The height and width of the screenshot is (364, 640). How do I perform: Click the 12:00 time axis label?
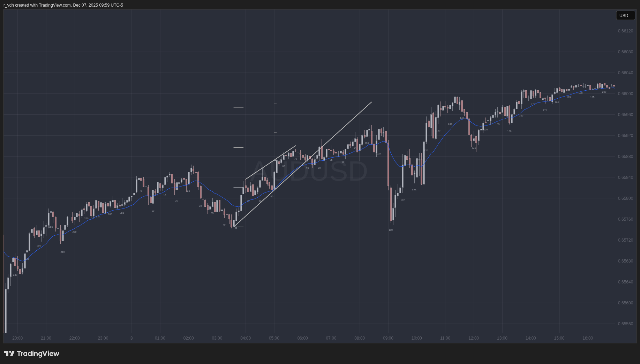tap(473, 338)
